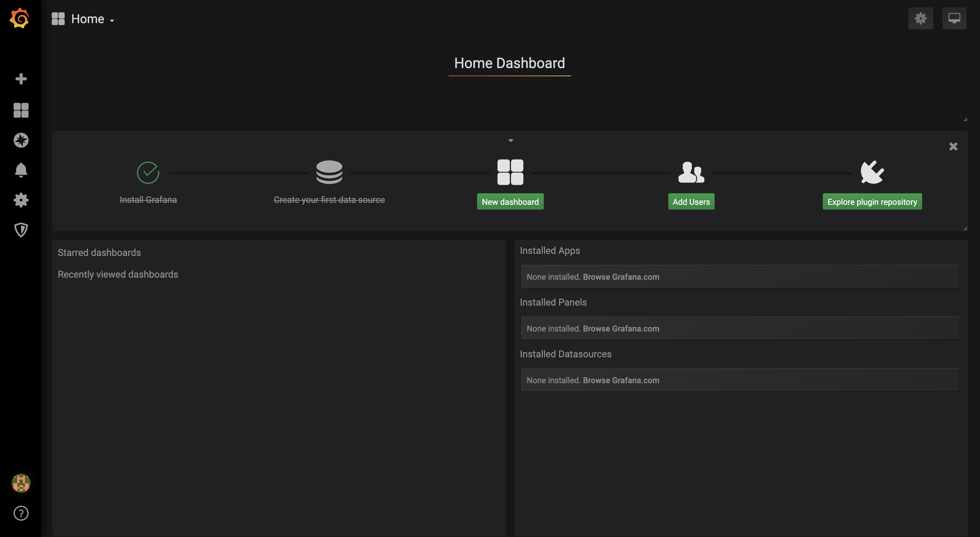Click the Grafana logo in the sidebar
This screenshot has width=980, height=537.
pos(19,18)
